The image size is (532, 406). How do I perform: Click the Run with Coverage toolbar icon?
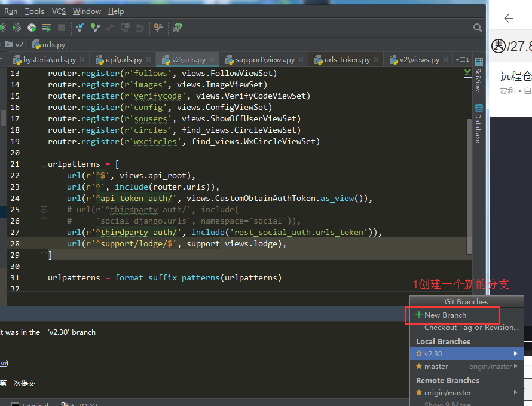pyautogui.click(x=16, y=28)
